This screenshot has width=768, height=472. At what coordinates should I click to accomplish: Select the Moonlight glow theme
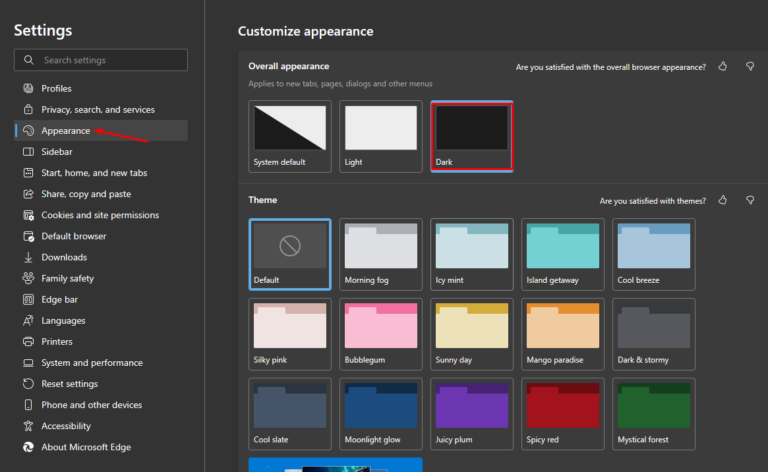click(x=381, y=414)
